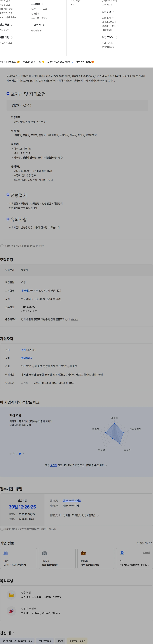Expand the 채용 대행 menu chevron
The height and width of the screenshot is (644, 153).
coord(12,38)
